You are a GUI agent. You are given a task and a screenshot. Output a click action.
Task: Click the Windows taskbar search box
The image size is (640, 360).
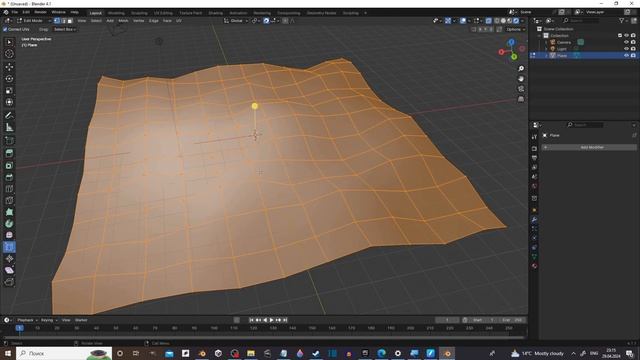(64, 353)
